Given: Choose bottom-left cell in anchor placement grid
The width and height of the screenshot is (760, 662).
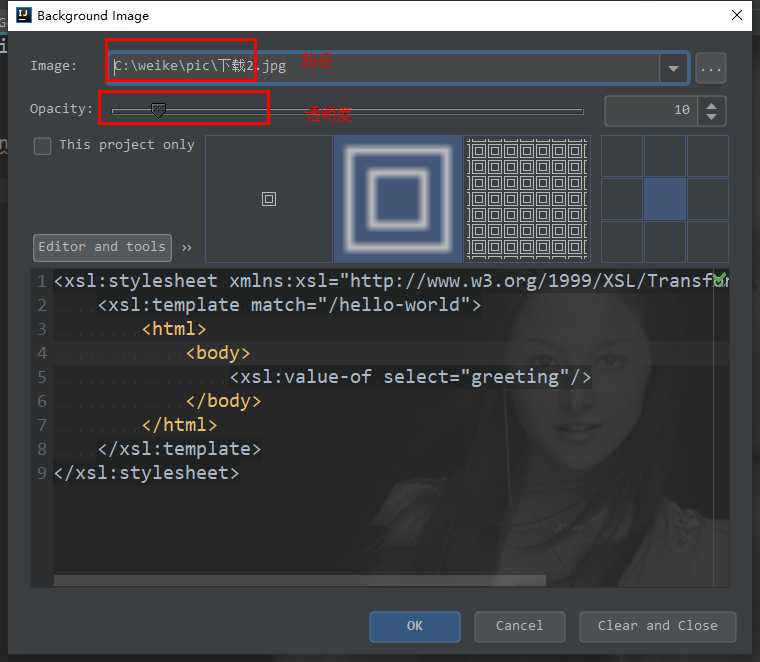Looking at the screenshot, I should point(622,241).
